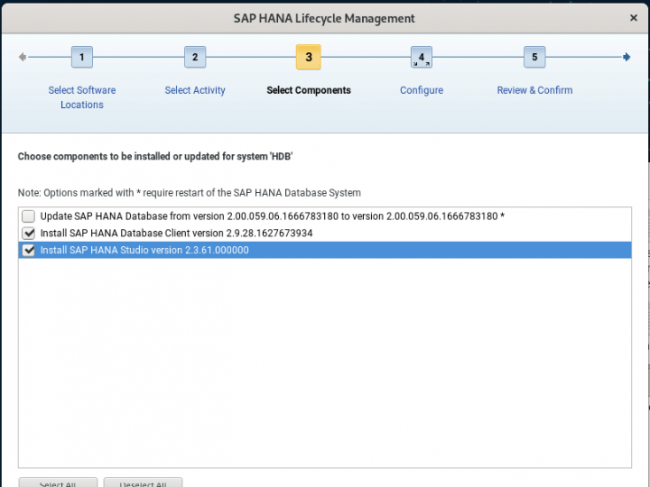Click the Select All button
Viewport: 650px width, 487px height.
point(58,483)
